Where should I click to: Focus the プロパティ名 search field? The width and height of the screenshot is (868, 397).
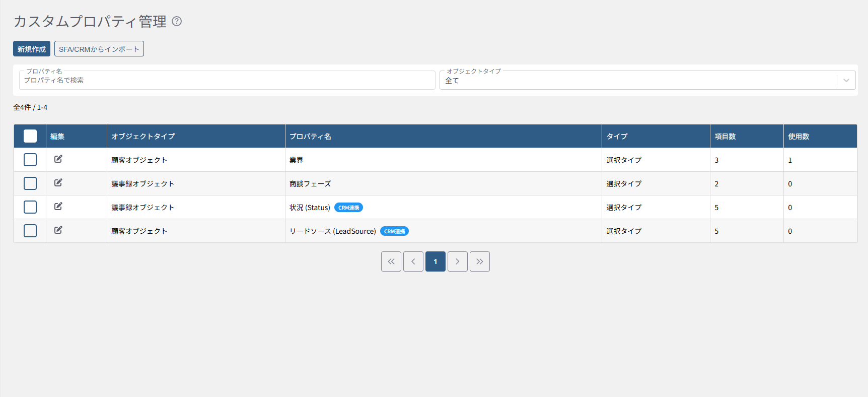point(227,80)
